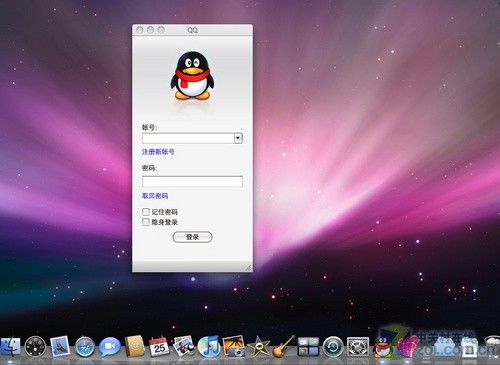This screenshot has height=365, width=500.
Task: Focus the 帐号 account number field
Action: 188,138
